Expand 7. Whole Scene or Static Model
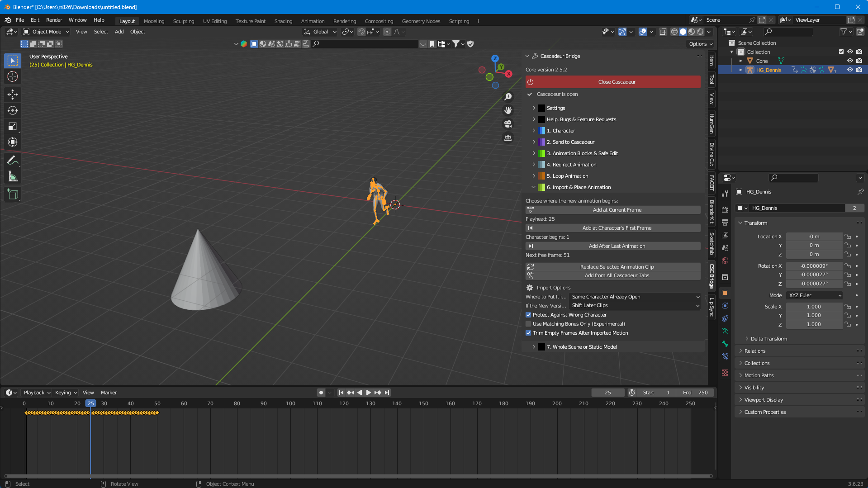 [534, 347]
